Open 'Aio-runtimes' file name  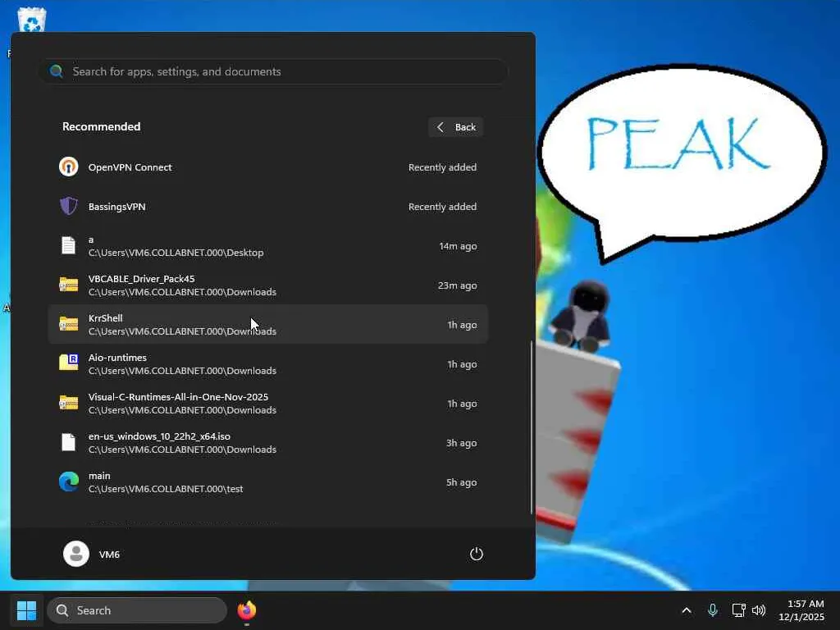(x=117, y=358)
